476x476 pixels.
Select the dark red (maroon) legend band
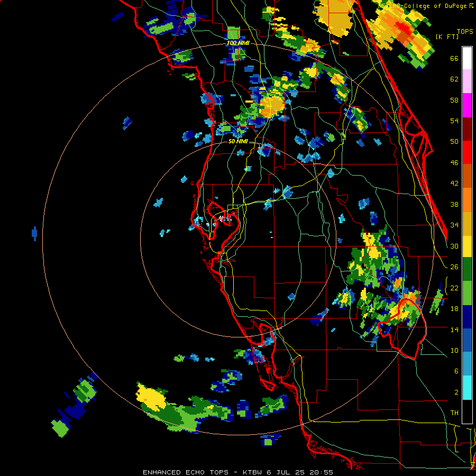click(467, 129)
